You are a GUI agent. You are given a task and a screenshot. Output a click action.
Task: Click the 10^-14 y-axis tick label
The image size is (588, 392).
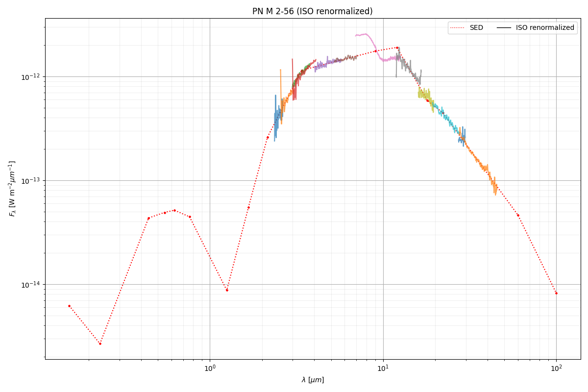(32, 285)
